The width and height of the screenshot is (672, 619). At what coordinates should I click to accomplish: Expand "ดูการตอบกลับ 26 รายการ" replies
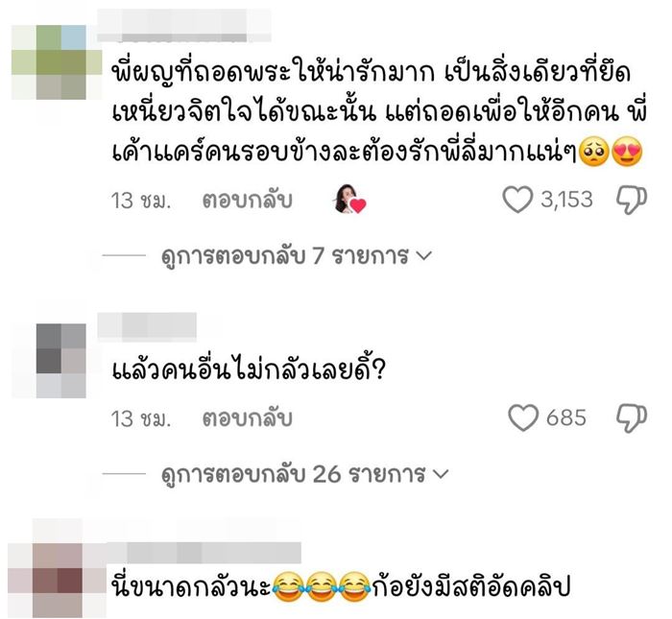click(x=304, y=474)
